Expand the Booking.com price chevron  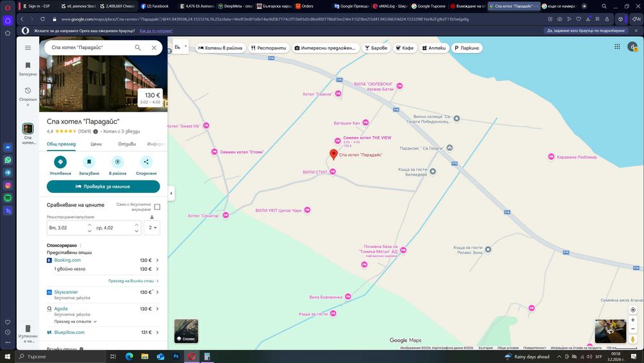157,260
